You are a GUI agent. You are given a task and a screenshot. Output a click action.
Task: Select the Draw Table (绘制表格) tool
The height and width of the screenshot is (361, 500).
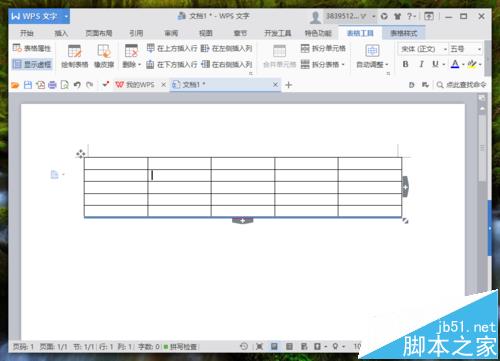[75, 56]
